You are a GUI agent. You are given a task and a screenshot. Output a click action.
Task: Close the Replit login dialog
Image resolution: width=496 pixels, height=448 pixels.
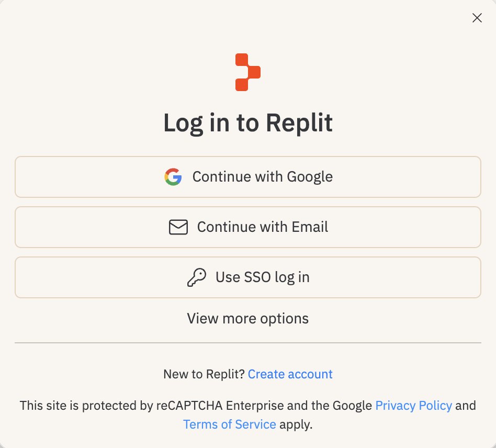coord(477,18)
